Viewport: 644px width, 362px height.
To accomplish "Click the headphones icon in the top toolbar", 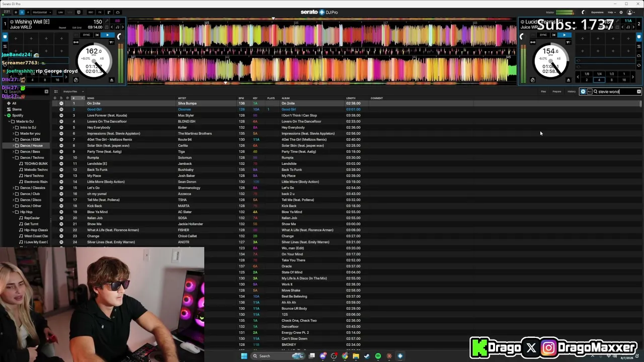I will tap(117, 12).
